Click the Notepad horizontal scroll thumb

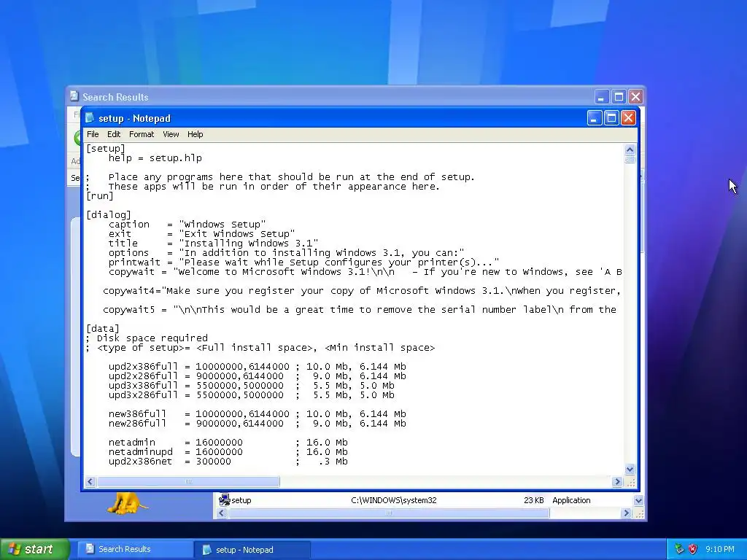pos(188,482)
